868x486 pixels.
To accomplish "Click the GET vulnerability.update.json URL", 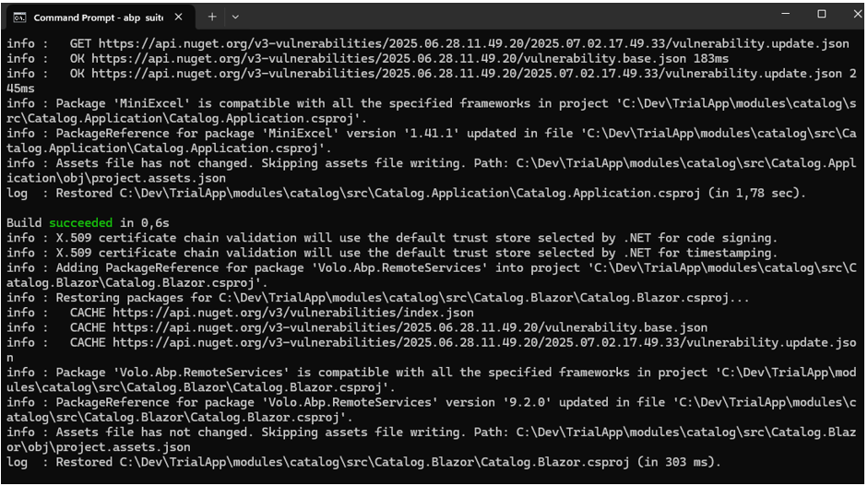I will pos(473,43).
